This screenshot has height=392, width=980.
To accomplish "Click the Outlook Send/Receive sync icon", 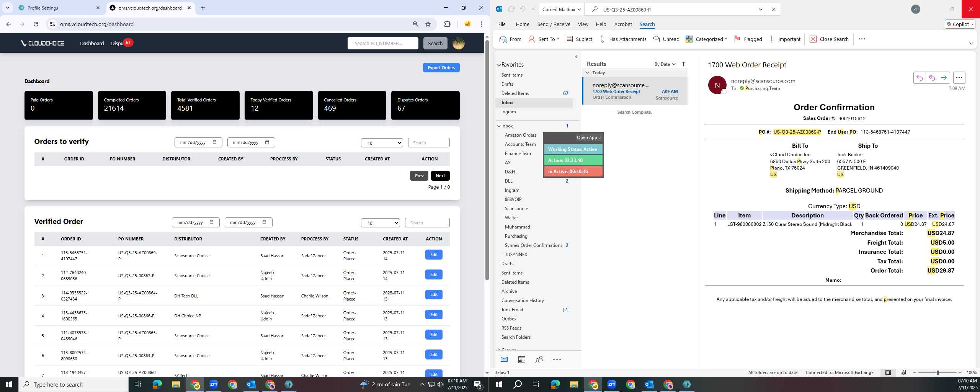I will pyautogui.click(x=511, y=9).
